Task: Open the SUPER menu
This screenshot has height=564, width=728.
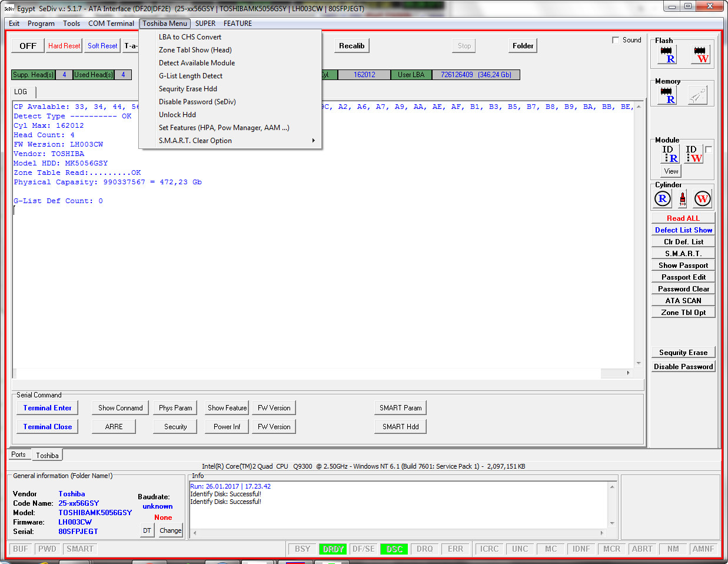Action: [205, 24]
